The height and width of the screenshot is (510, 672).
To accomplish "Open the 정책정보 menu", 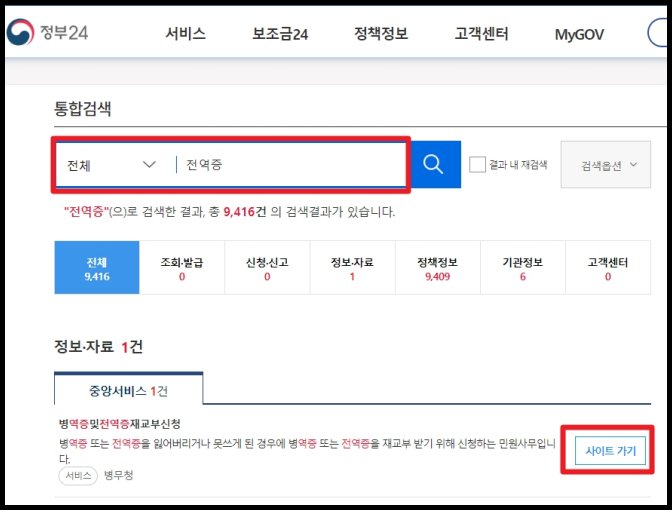I will coord(381,34).
